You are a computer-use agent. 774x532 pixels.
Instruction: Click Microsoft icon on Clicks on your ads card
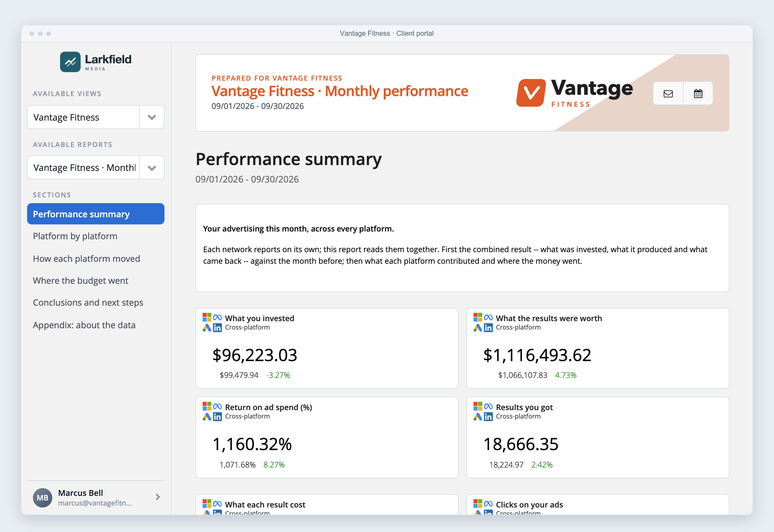[x=478, y=504]
